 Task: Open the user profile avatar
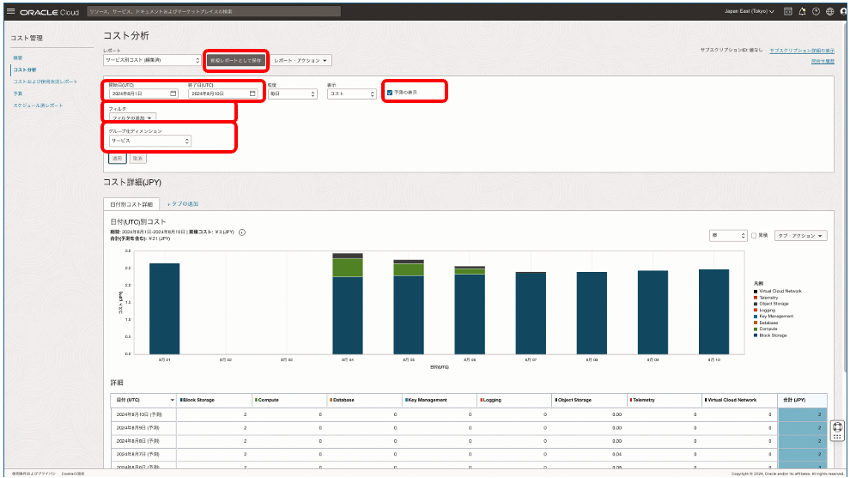point(842,11)
